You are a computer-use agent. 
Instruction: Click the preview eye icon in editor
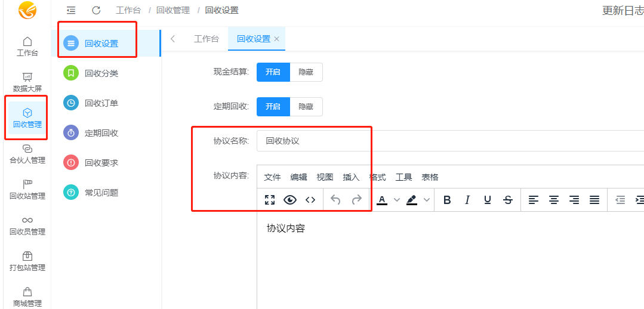(x=290, y=200)
